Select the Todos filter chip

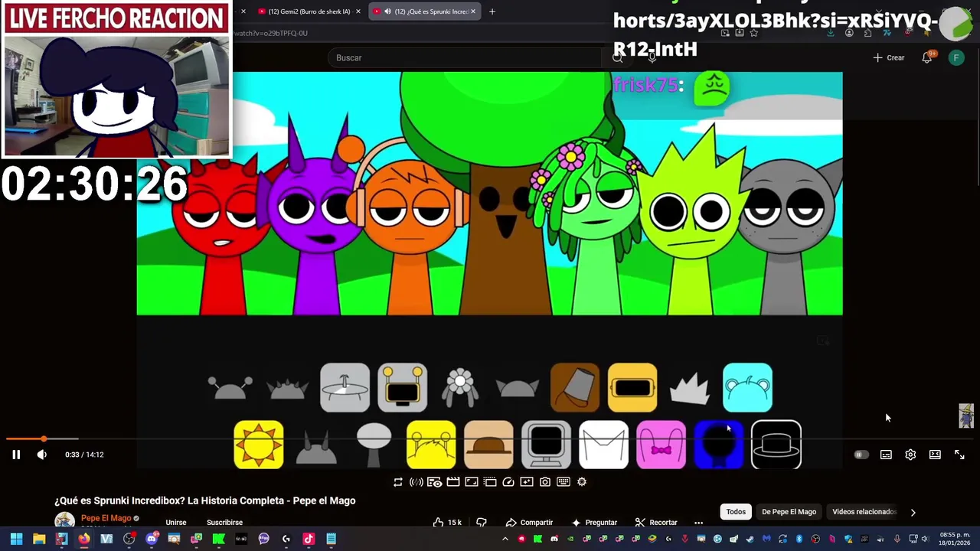(x=736, y=511)
